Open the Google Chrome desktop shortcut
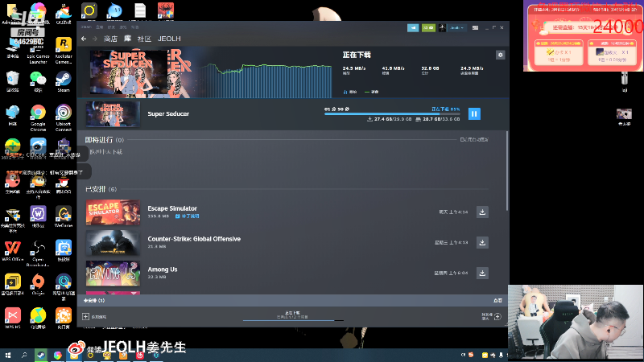Screen dimensions: 644x362 click(x=38, y=117)
